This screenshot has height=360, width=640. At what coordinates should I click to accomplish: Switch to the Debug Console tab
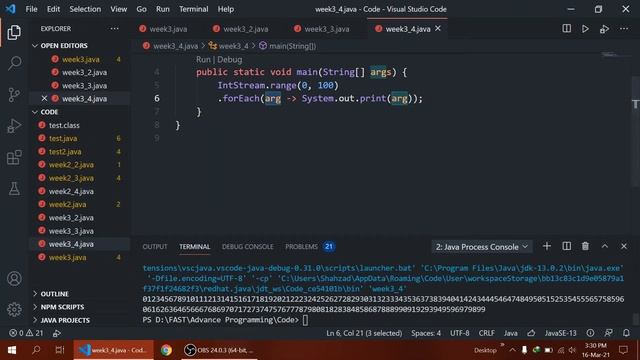point(247,247)
